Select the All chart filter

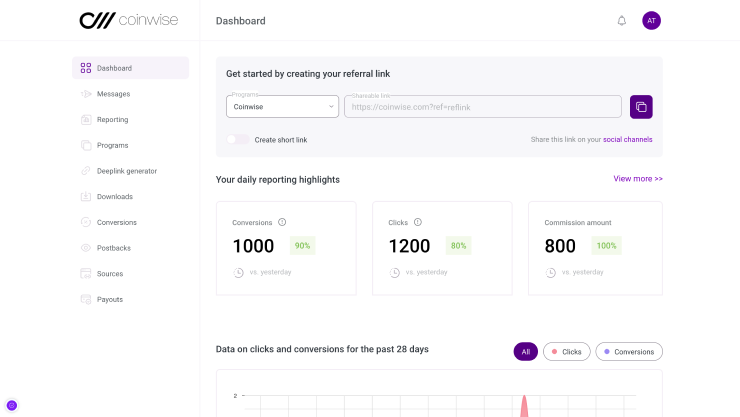[526, 352]
